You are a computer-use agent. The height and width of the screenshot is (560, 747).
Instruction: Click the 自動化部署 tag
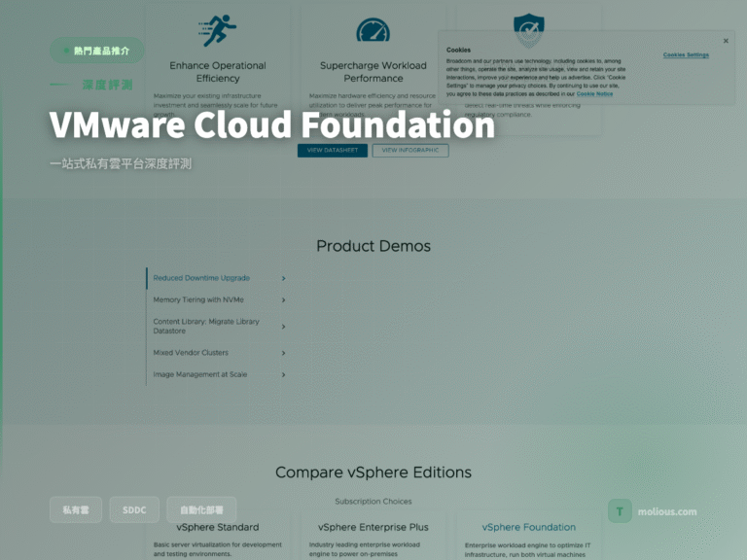point(201,510)
